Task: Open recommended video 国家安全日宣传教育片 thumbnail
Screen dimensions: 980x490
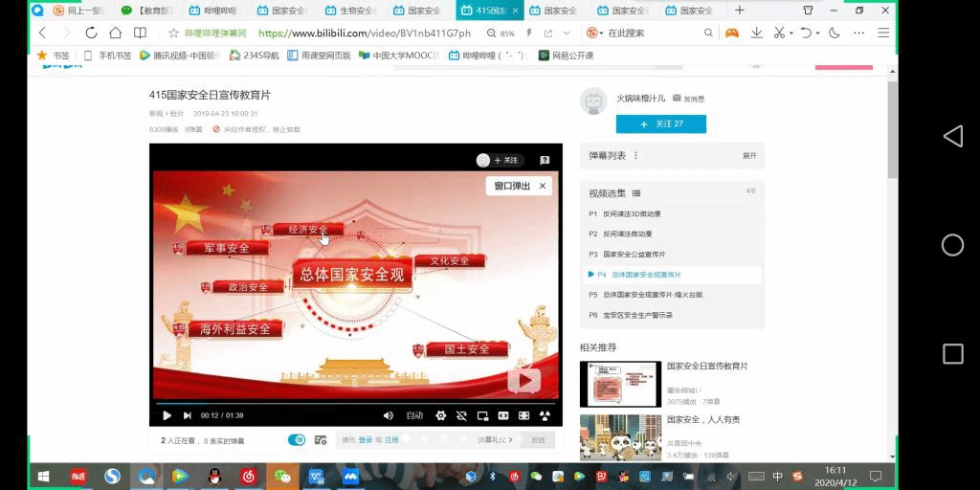Action: pyautogui.click(x=620, y=384)
